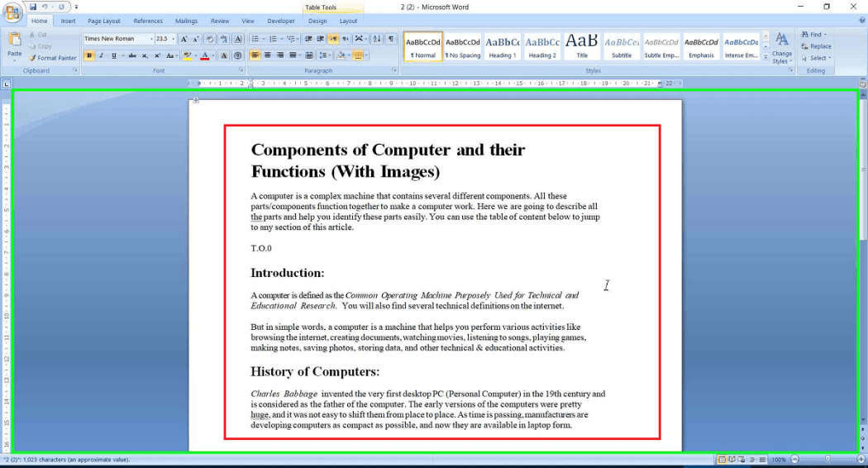
Task: Grow the font size
Action: [x=184, y=39]
